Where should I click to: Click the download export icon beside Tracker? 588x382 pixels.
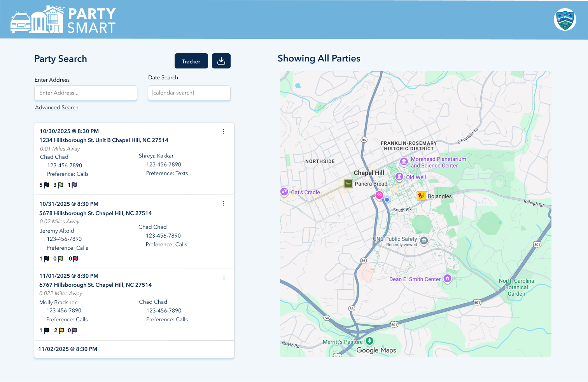221,61
